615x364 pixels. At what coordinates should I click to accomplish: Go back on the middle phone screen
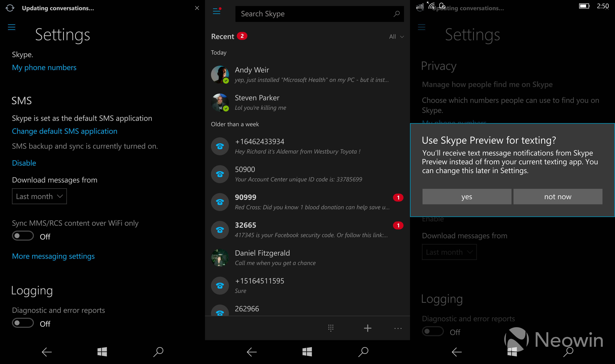tap(252, 352)
